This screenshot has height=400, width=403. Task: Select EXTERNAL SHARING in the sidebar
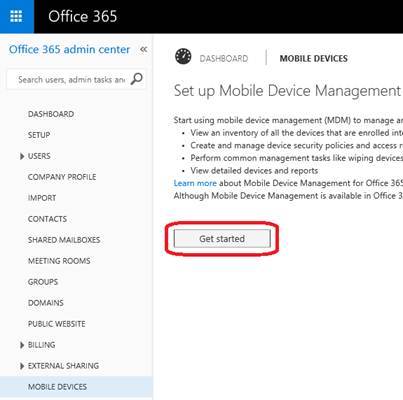coord(63,366)
